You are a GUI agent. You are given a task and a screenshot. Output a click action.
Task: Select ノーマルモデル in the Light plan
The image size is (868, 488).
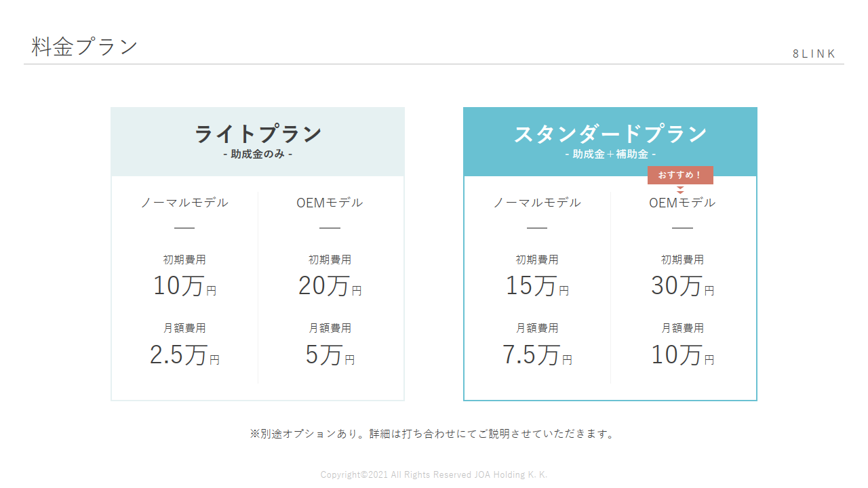(184, 203)
